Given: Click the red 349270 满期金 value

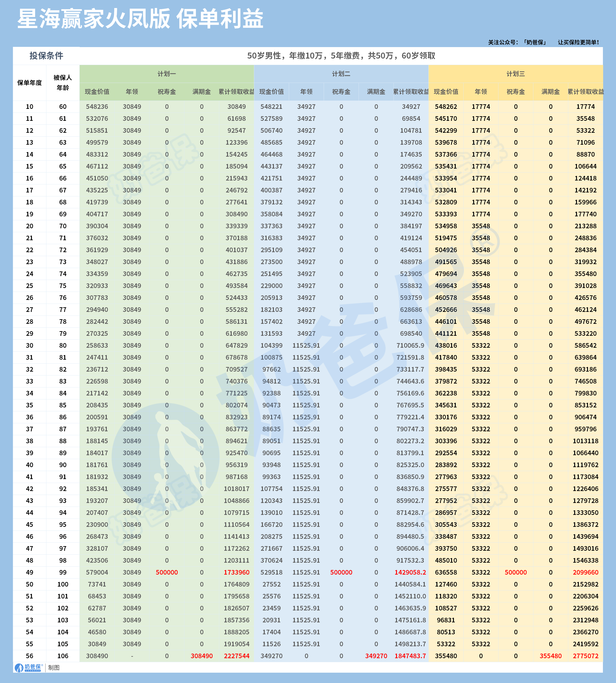Looking at the screenshot, I should tap(376, 656).
